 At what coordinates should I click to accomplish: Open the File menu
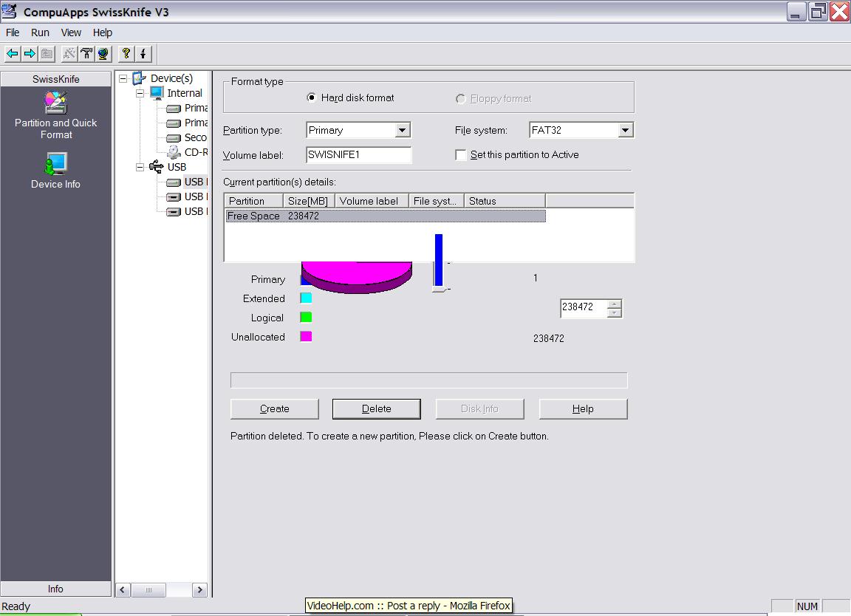13,32
